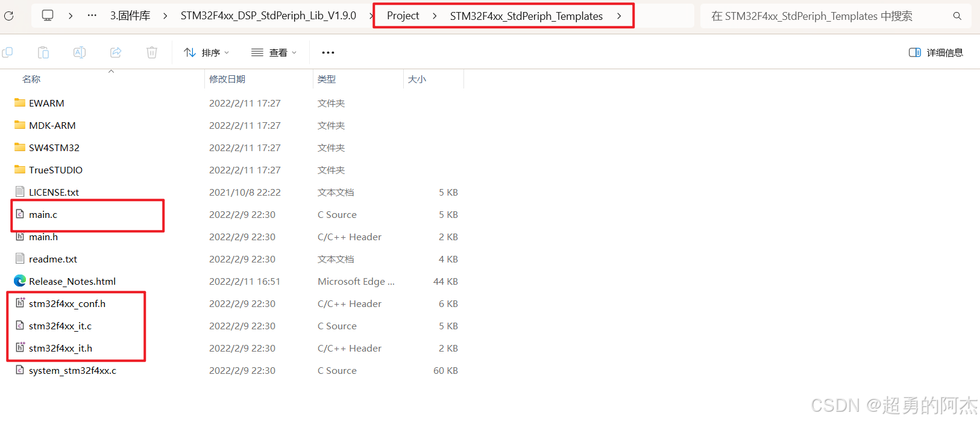
Task: Click the Delete trash icon
Action: point(152,52)
